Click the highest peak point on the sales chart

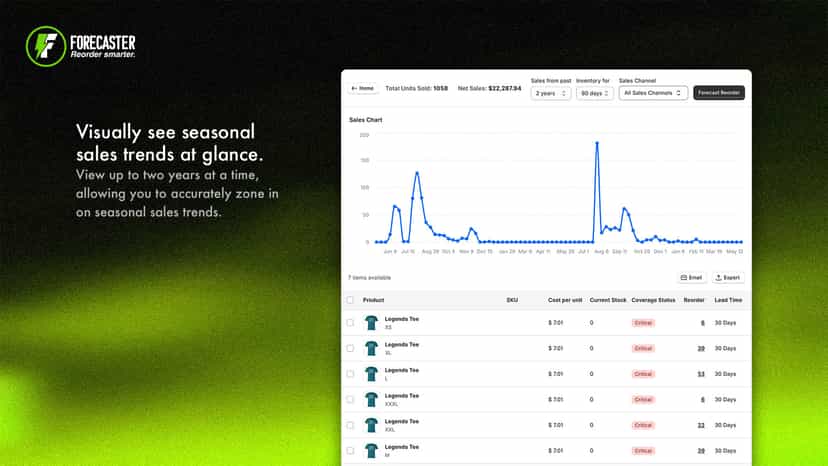597,143
